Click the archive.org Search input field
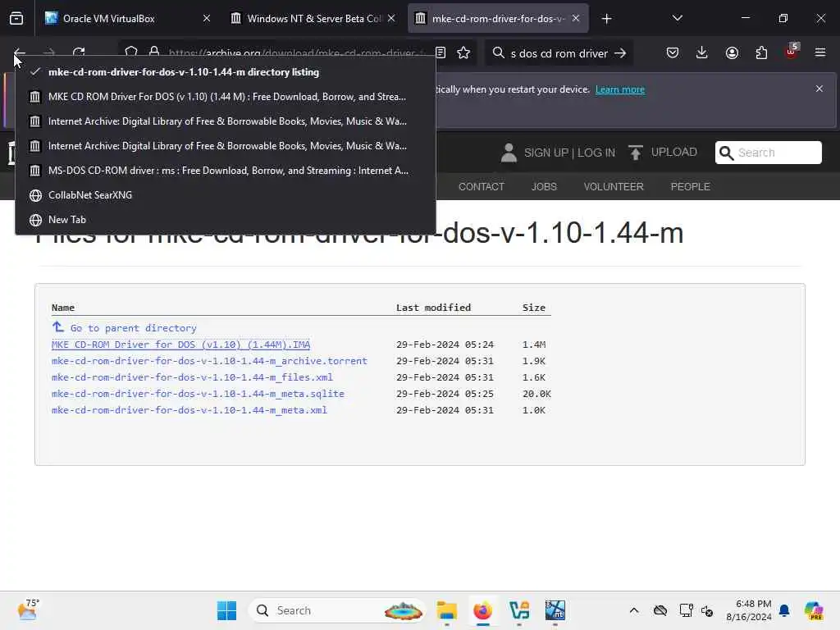 tap(768, 152)
